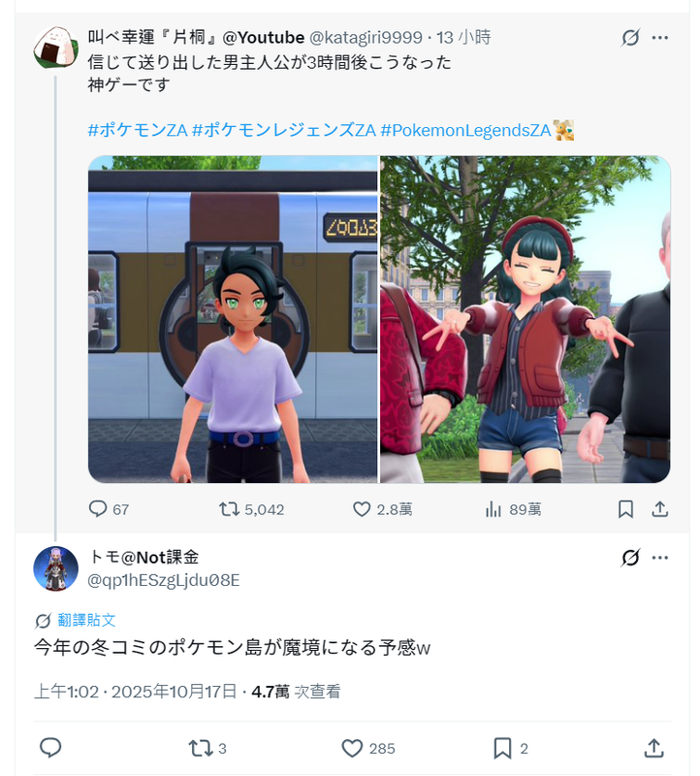
Task: Open the reply icon on katagiri9999's post
Action: [x=98, y=508]
